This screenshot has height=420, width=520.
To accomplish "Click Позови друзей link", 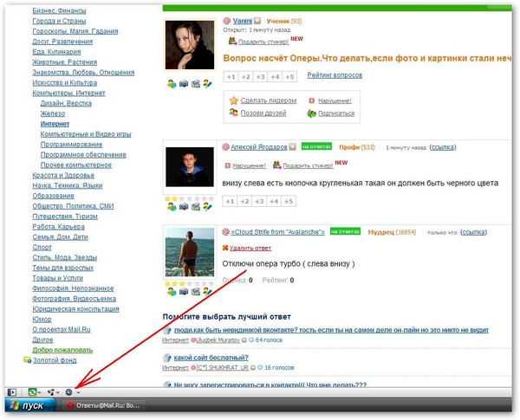I will (263, 113).
